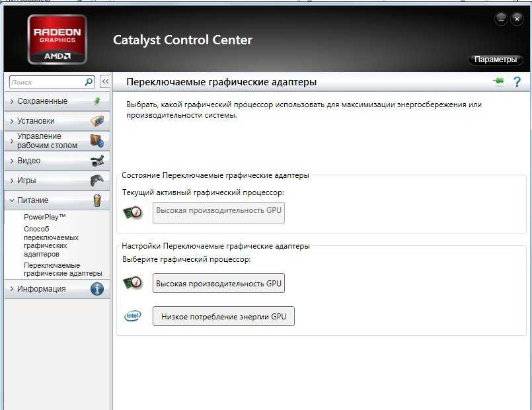Click the Intel logo icon

[133, 316]
